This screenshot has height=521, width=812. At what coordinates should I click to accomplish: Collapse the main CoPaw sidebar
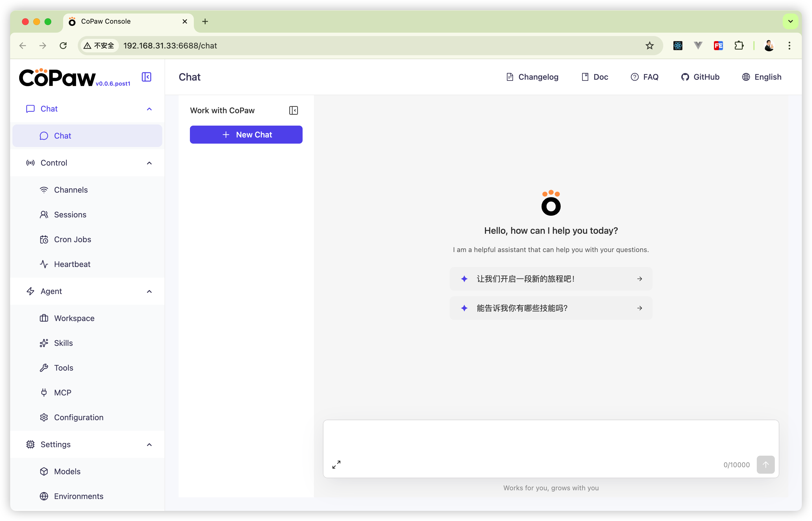coord(147,77)
